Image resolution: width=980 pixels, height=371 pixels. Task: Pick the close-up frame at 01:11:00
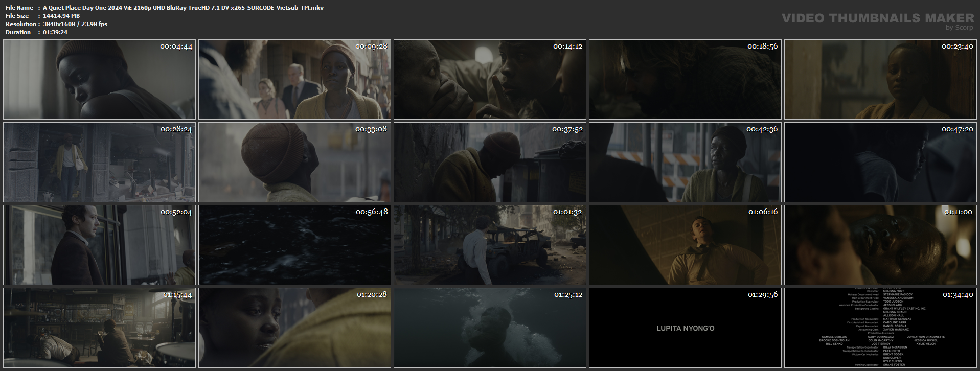[x=880, y=245]
